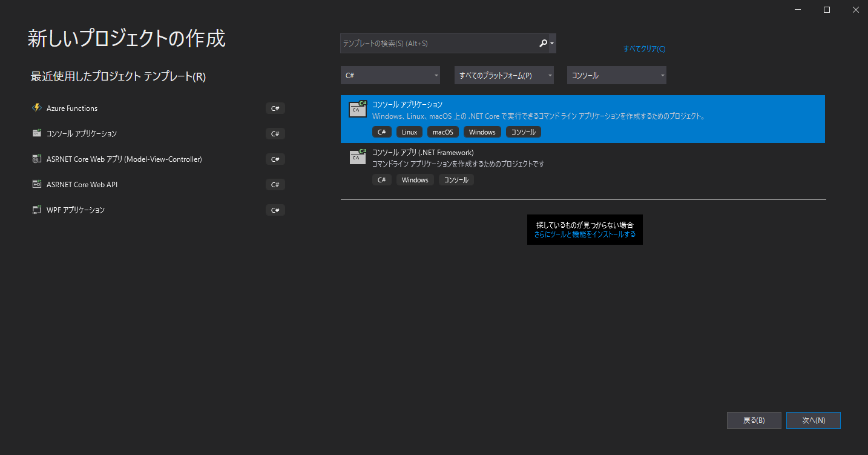The height and width of the screenshot is (455, 868).
Task: Click the 戻る(B) button
Action: click(754, 420)
